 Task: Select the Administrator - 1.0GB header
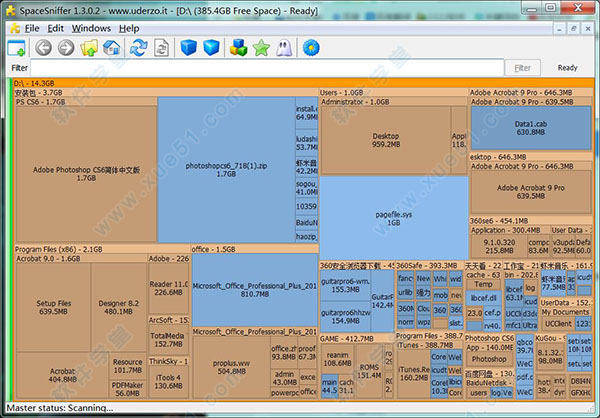coord(393,102)
